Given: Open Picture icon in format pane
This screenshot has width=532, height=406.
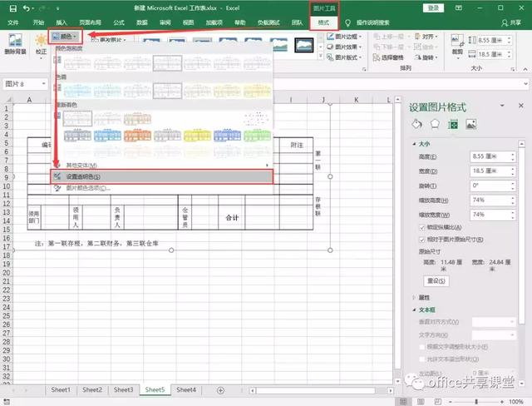Looking at the screenshot, I should [x=471, y=124].
